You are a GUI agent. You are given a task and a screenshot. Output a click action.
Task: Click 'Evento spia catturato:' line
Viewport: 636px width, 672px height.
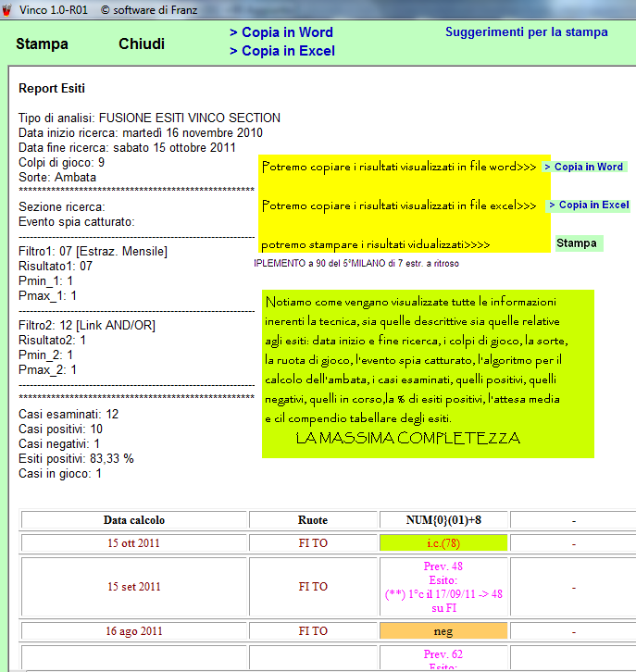tap(77, 222)
